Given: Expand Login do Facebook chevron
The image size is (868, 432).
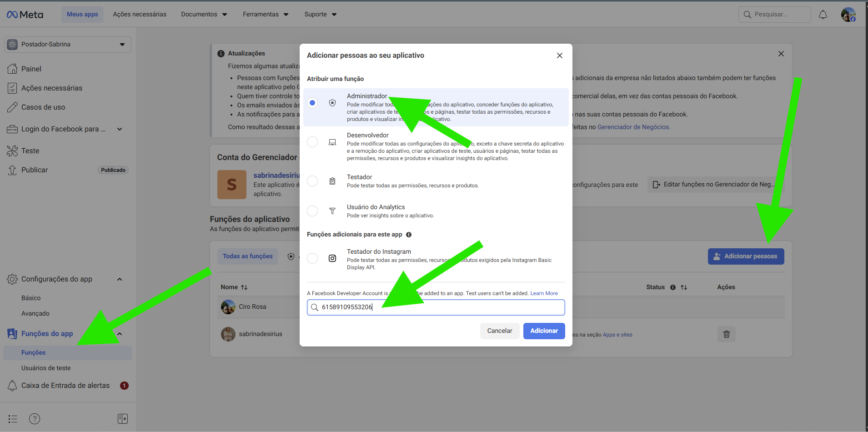Looking at the screenshot, I should [120, 129].
